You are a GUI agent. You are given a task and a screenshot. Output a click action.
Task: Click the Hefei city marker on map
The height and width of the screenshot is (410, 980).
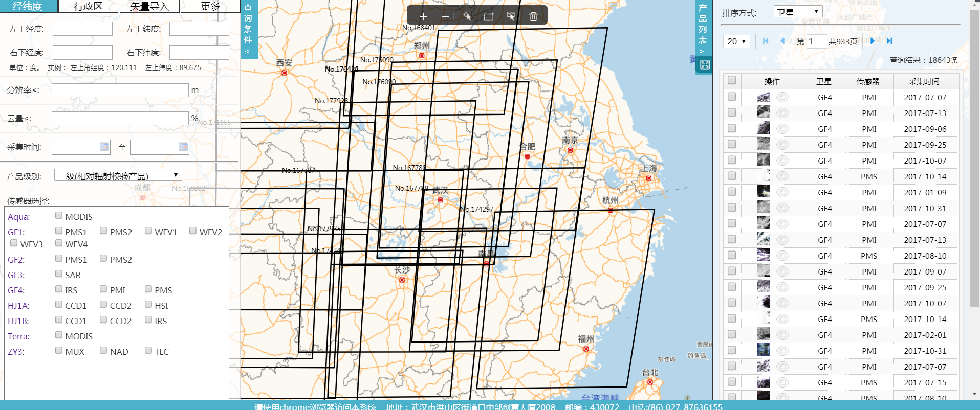(x=527, y=156)
